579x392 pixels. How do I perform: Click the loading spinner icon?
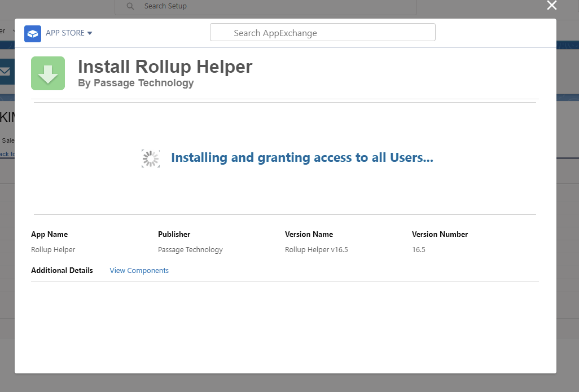pos(151,158)
